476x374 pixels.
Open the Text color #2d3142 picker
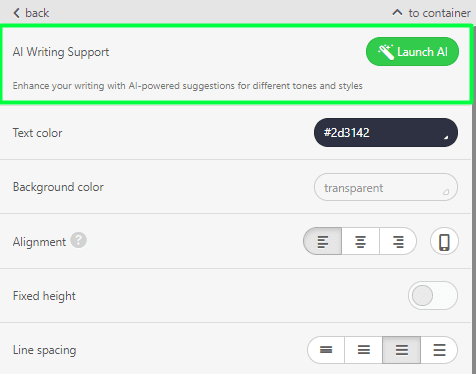[386, 133]
